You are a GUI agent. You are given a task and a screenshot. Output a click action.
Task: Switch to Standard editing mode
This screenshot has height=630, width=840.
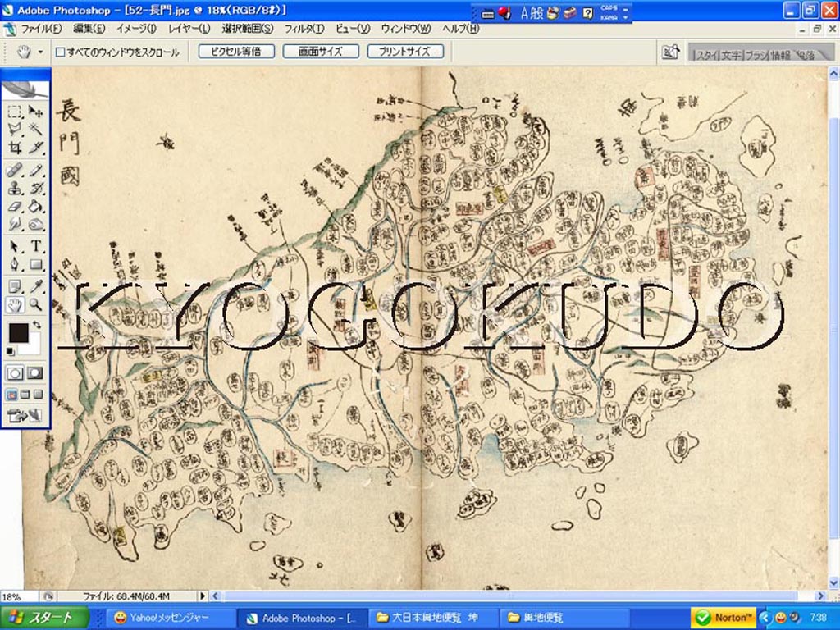pos(15,373)
